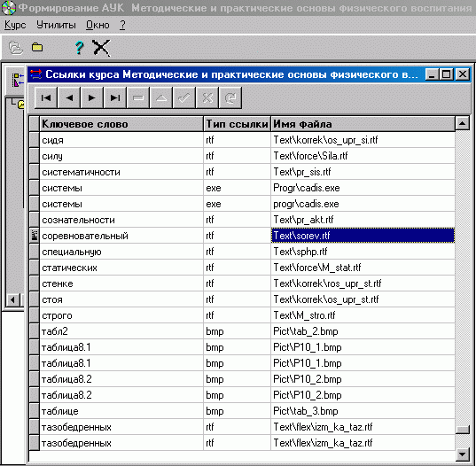Click the open course folders icon
Image resolution: width=476 pixels, height=466 pixels.
[x=16, y=48]
